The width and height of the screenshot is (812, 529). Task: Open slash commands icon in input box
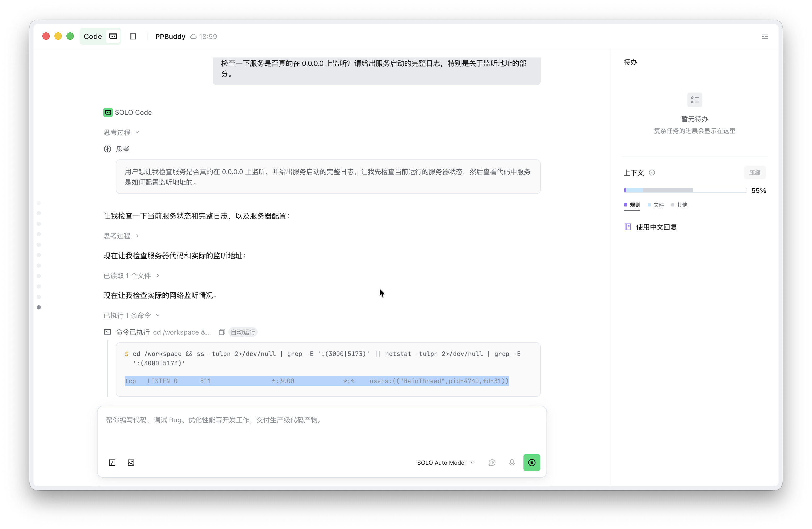click(x=112, y=463)
